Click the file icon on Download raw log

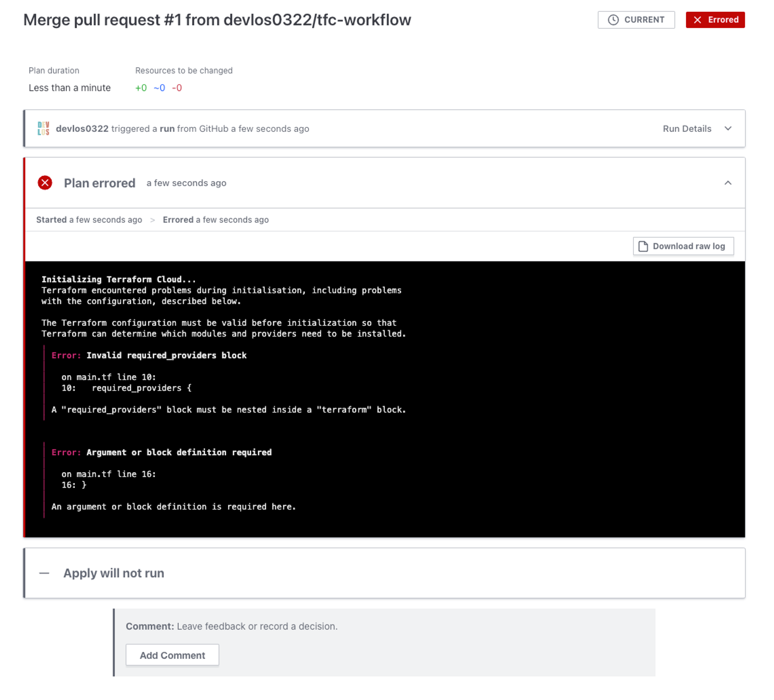(643, 246)
